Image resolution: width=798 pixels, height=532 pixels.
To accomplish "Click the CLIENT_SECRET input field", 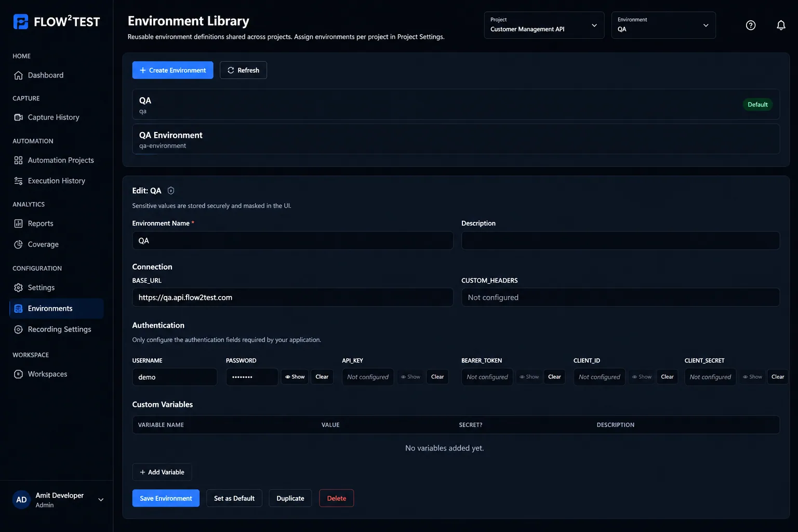I will click(x=710, y=377).
